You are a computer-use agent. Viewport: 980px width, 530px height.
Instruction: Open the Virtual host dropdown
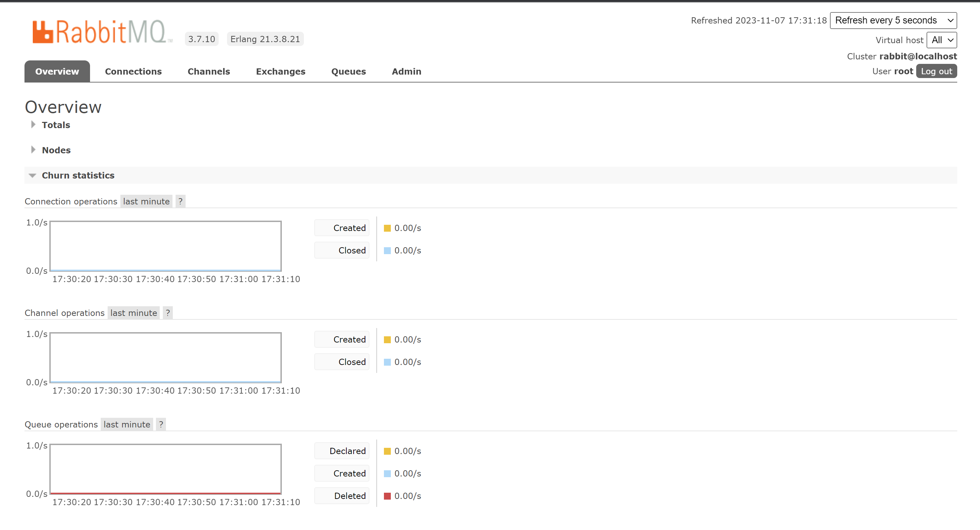point(941,40)
